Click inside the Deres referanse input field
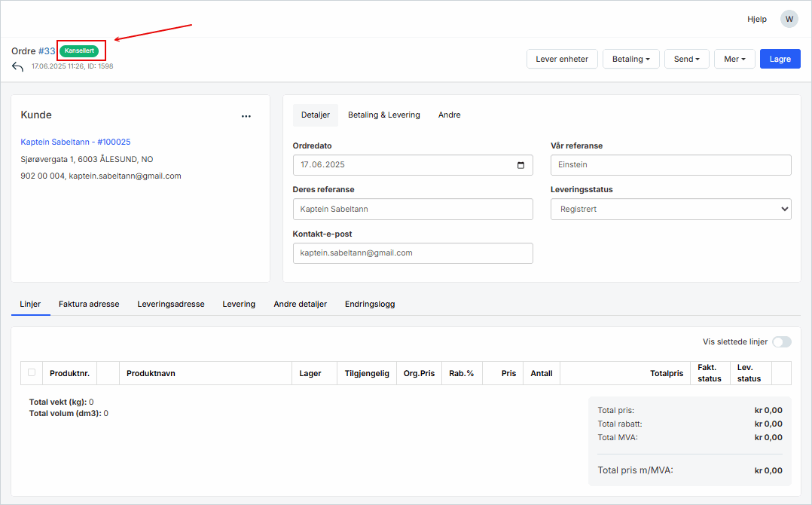 [413, 209]
